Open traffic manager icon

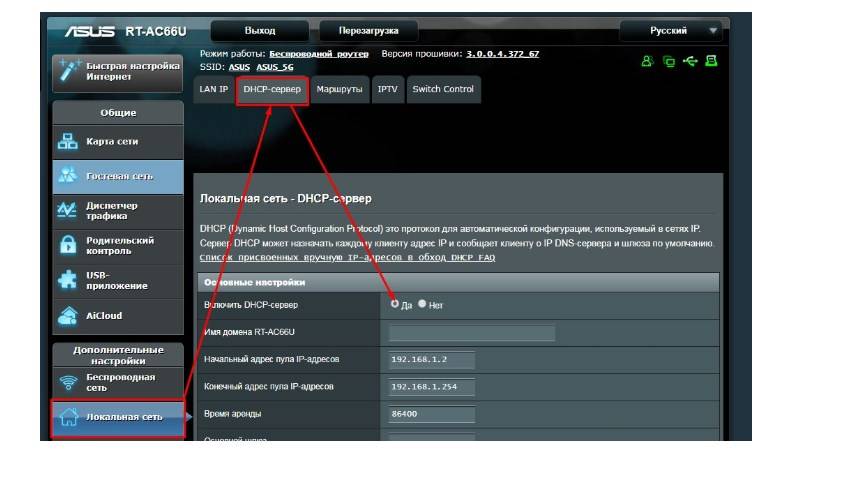pos(67,210)
